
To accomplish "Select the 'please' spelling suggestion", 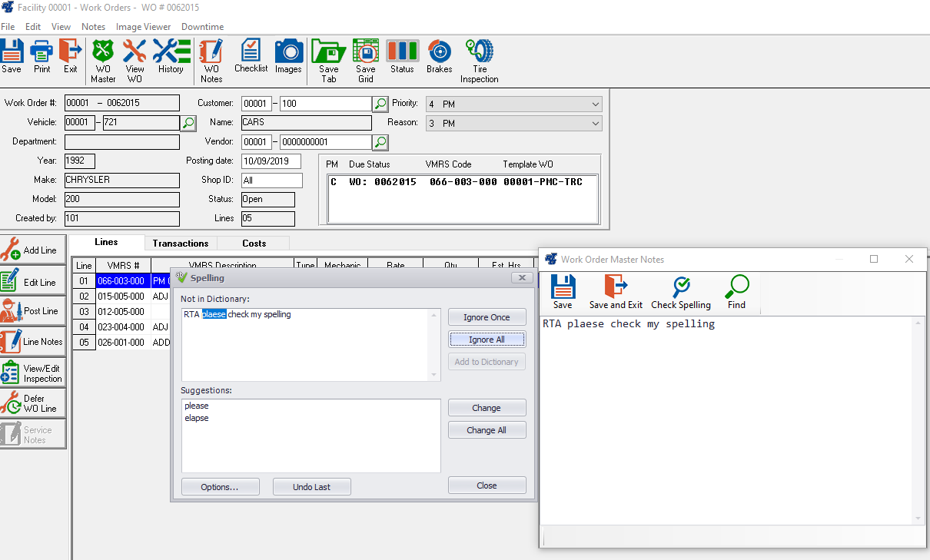I will (x=197, y=406).
